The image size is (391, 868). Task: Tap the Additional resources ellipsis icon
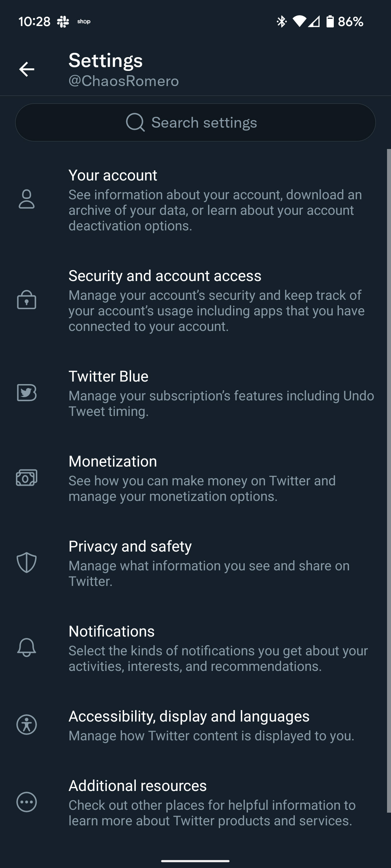(26, 802)
